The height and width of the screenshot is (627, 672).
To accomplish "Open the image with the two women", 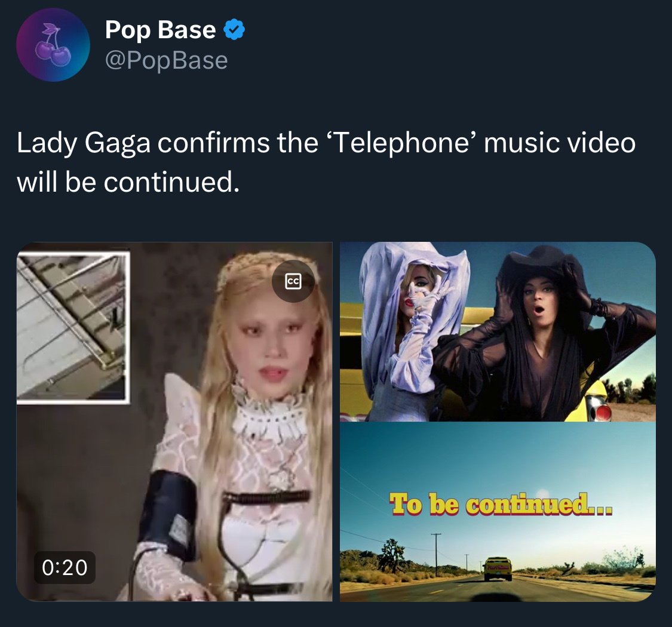I will pos(498,332).
